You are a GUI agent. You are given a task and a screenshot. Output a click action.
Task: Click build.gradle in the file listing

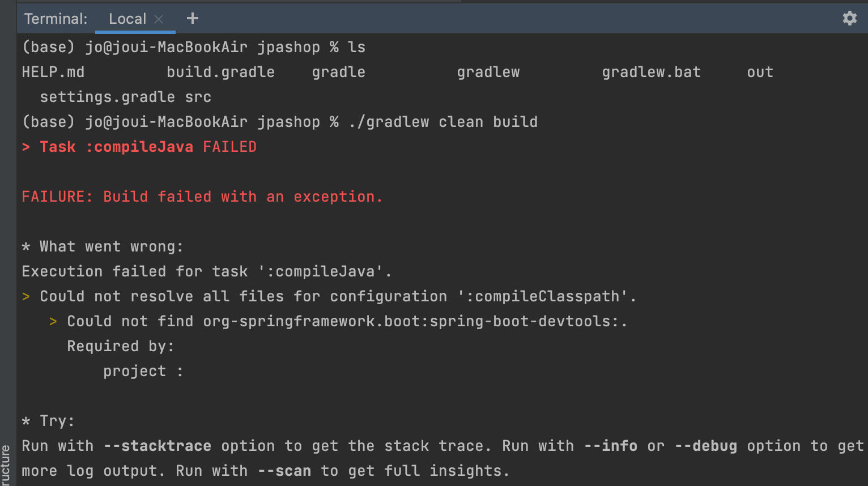pos(220,73)
